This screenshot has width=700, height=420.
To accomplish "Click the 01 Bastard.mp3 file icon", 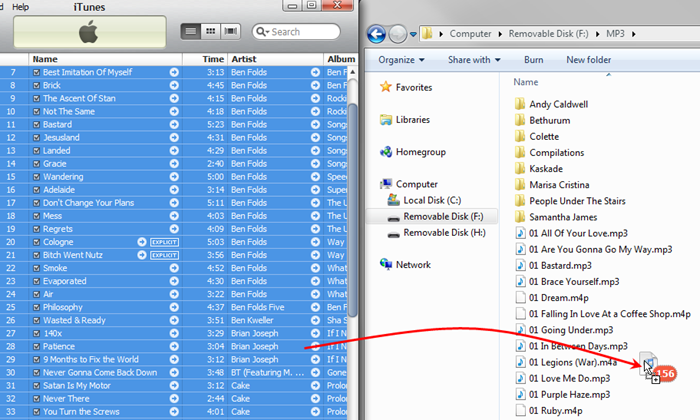I will point(520,266).
